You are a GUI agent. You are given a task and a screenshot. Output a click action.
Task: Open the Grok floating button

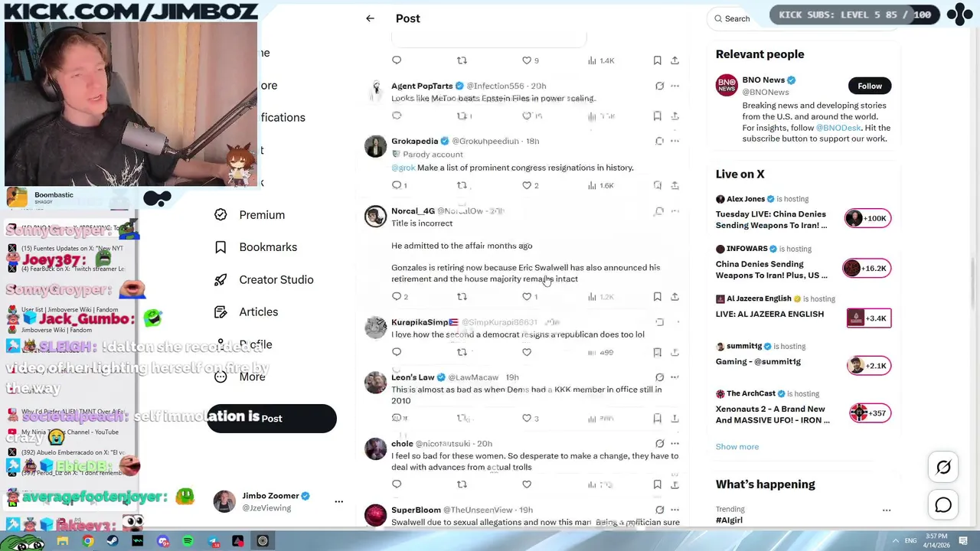coord(943,467)
